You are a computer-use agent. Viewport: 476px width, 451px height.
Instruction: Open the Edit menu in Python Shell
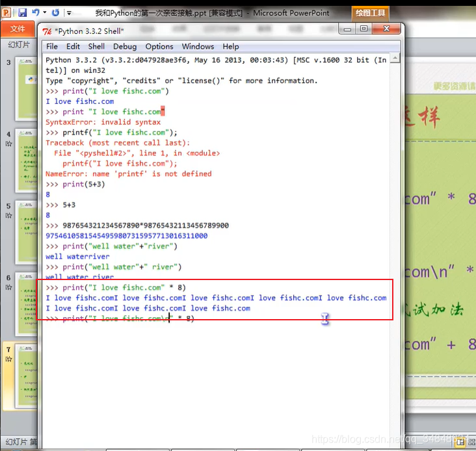(x=73, y=46)
